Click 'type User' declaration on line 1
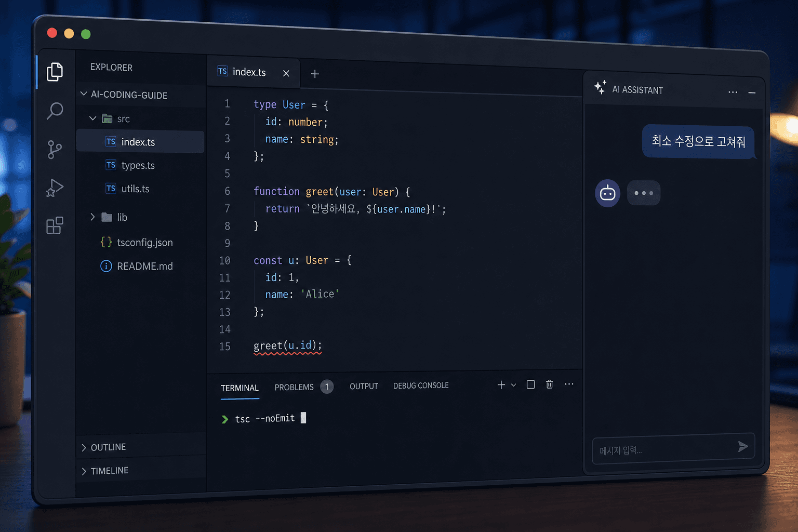 pos(280,104)
